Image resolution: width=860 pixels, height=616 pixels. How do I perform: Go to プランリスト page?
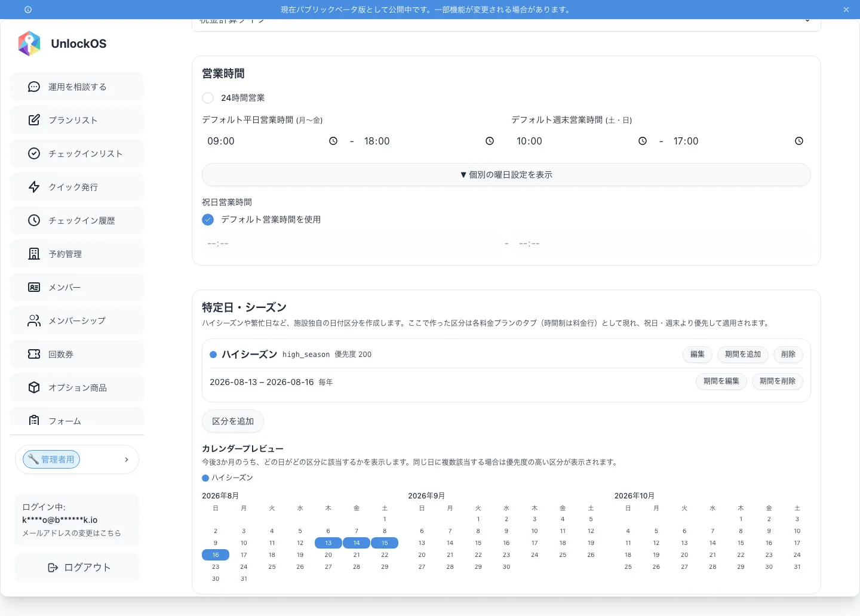pos(77,120)
